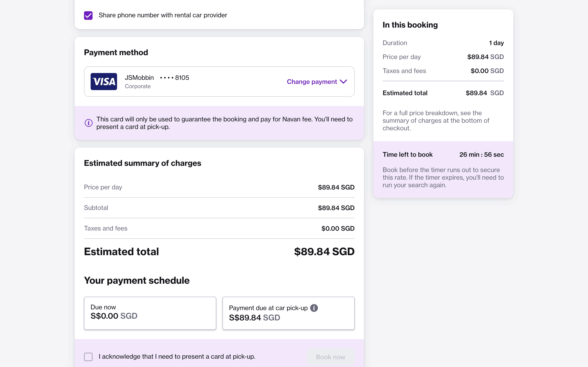Click the masked card number ending 8105
The height and width of the screenshot is (367, 588).
click(x=174, y=78)
